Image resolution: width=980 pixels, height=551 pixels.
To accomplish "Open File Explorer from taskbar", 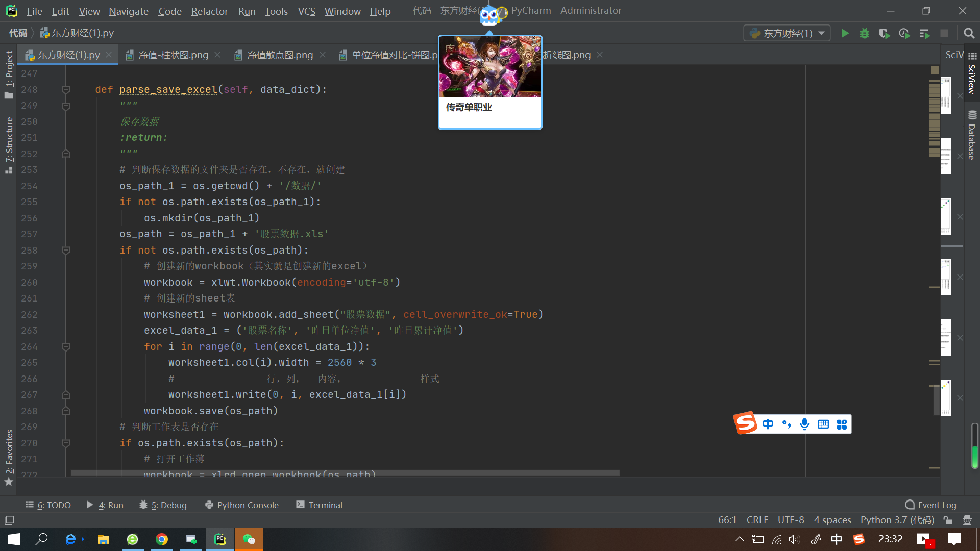I will coord(104,539).
